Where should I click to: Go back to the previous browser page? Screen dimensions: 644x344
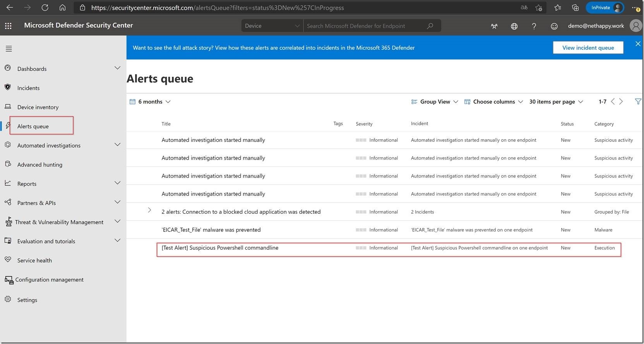point(10,7)
